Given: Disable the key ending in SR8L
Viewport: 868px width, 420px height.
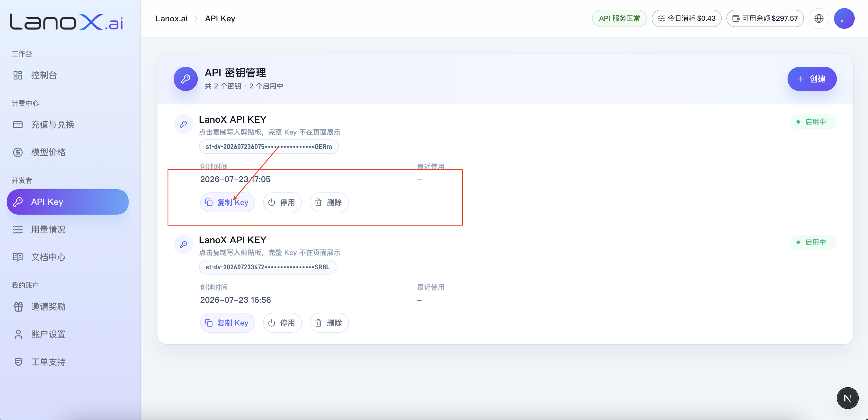Looking at the screenshot, I should [x=282, y=323].
